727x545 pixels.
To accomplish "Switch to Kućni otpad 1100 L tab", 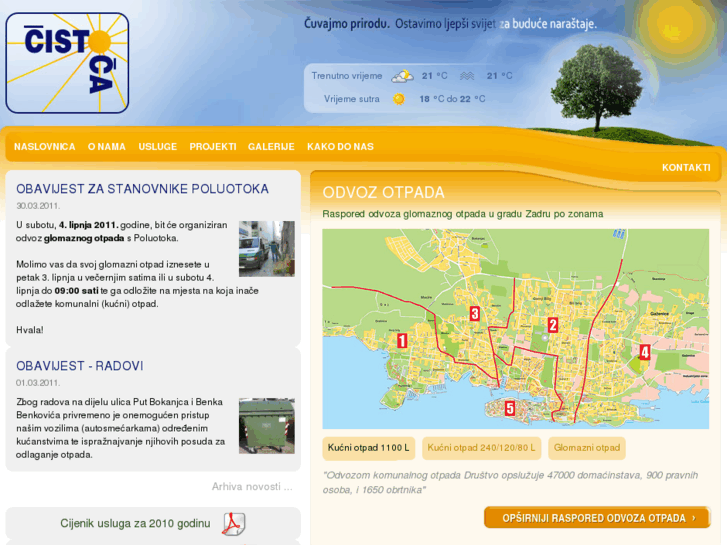I will click(x=369, y=448).
